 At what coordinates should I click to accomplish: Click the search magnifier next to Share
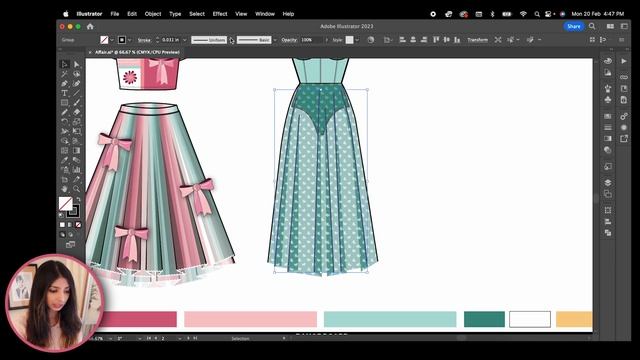pos(592,26)
